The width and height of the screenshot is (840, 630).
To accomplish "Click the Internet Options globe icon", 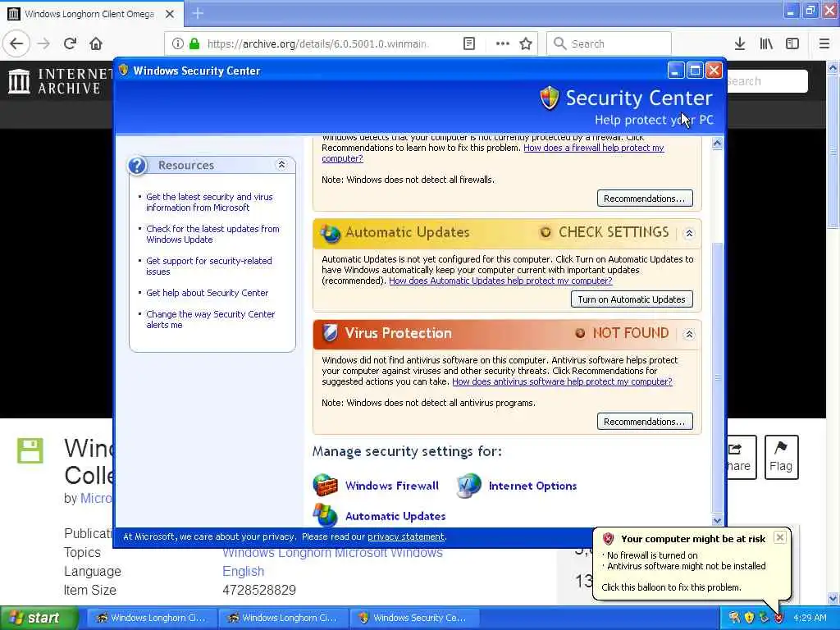I will tap(468, 486).
